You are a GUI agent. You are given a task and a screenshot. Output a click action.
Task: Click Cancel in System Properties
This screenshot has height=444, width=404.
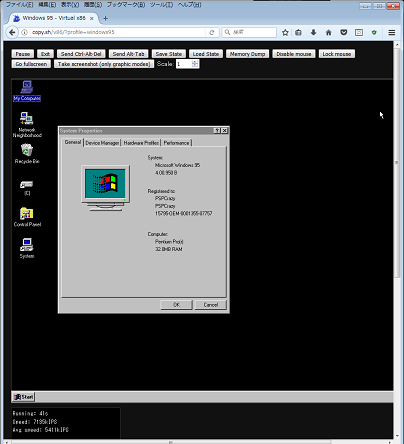click(211, 305)
